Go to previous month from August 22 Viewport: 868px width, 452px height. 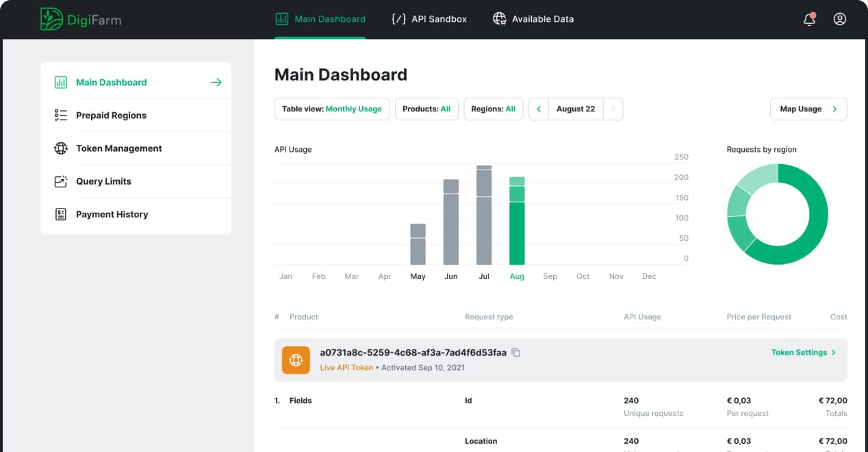click(x=539, y=109)
